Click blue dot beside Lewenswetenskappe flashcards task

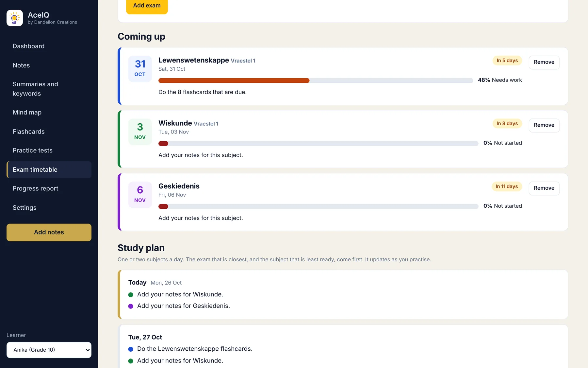click(x=131, y=349)
